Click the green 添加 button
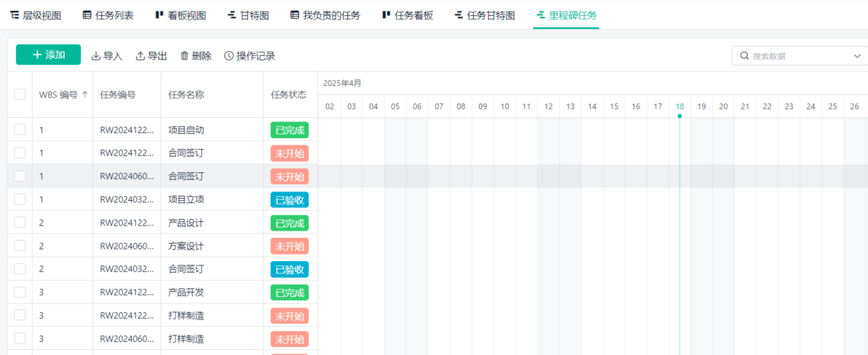Viewport: 868px width, 355px height. point(48,55)
